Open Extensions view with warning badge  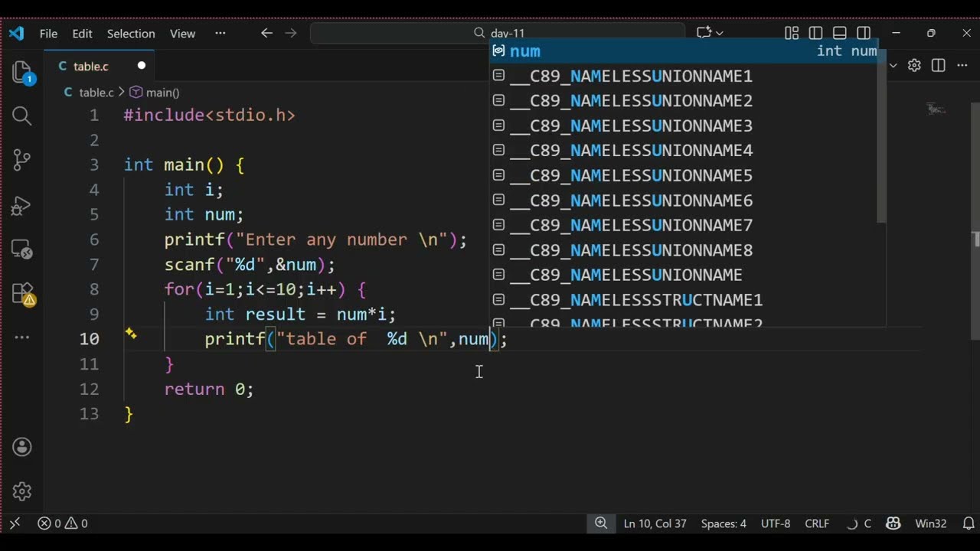[x=24, y=294]
